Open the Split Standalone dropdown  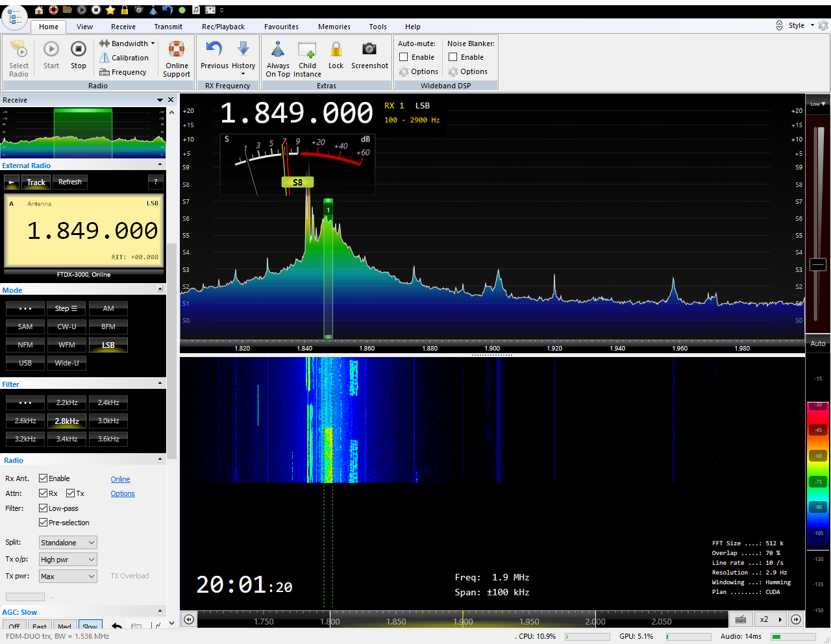[x=68, y=543]
